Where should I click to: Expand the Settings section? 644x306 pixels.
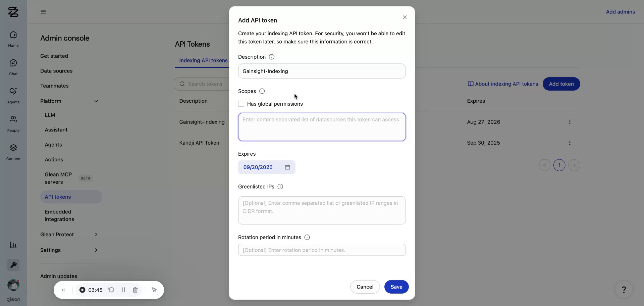pyautogui.click(x=96, y=250)
